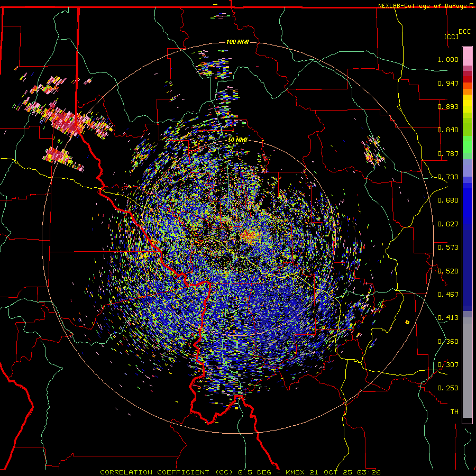Screen dimensions: 476x476
Task: Click the bright green segment of the color bar
Action: [x=467, y=144]
